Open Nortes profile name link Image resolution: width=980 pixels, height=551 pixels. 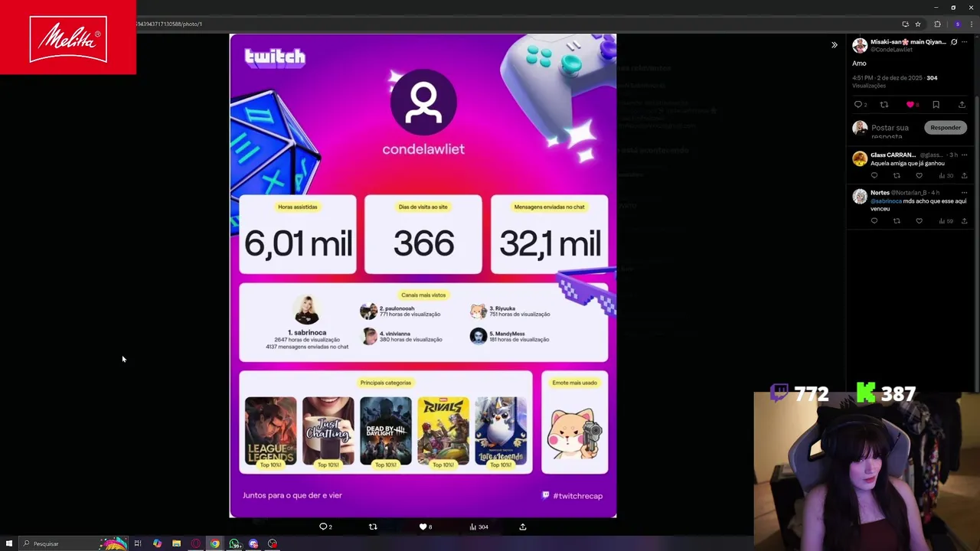[x=880, y=193]
